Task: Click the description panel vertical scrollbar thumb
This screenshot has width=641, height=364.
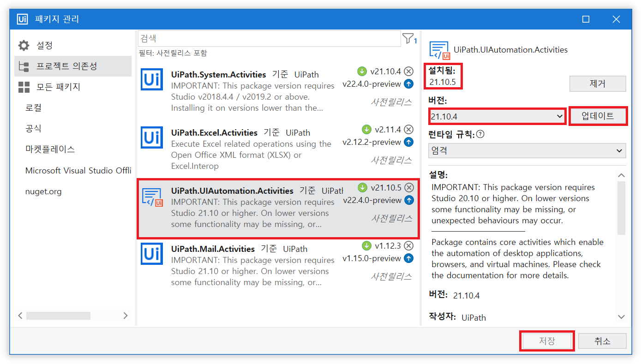Action: pos(621,207)
